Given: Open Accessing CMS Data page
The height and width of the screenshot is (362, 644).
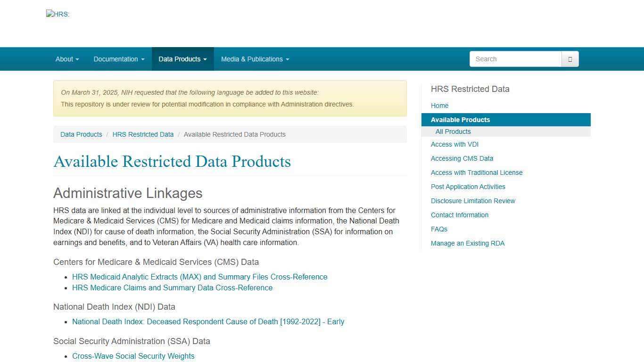Looking at the screenshot, I should click(462, 158).
